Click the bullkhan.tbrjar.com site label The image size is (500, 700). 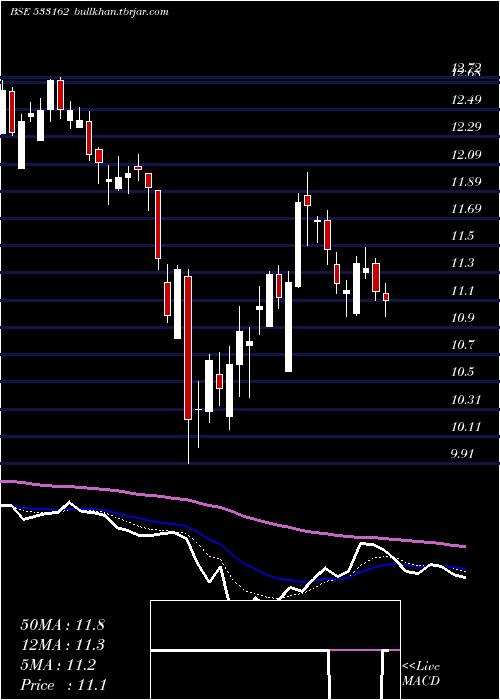click(119, 12)
